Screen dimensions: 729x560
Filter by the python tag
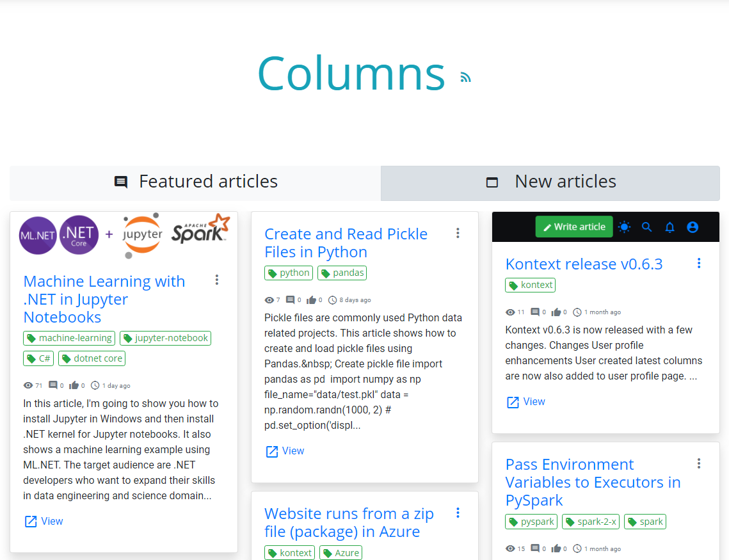[288, 273]
